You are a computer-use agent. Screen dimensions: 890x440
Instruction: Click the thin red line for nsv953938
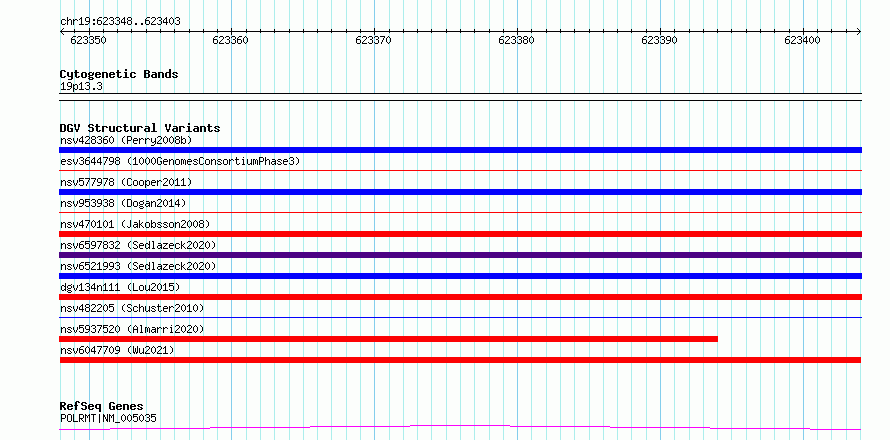[x=460, y=212]
